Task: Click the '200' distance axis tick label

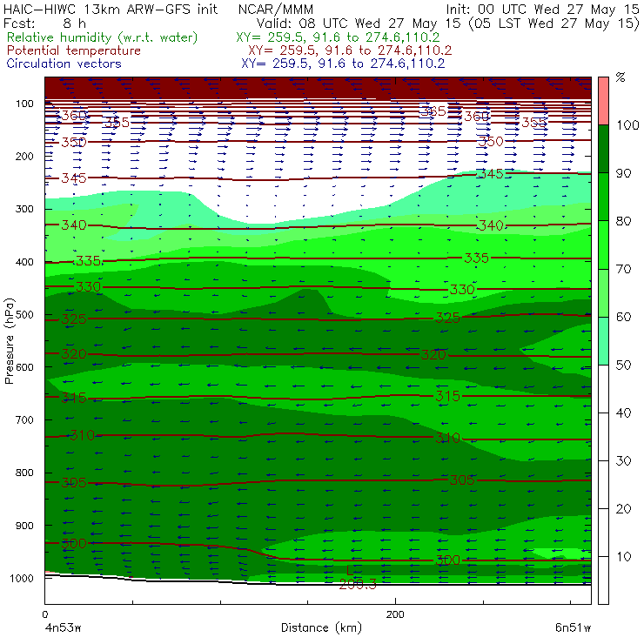Action: [395, 614]
